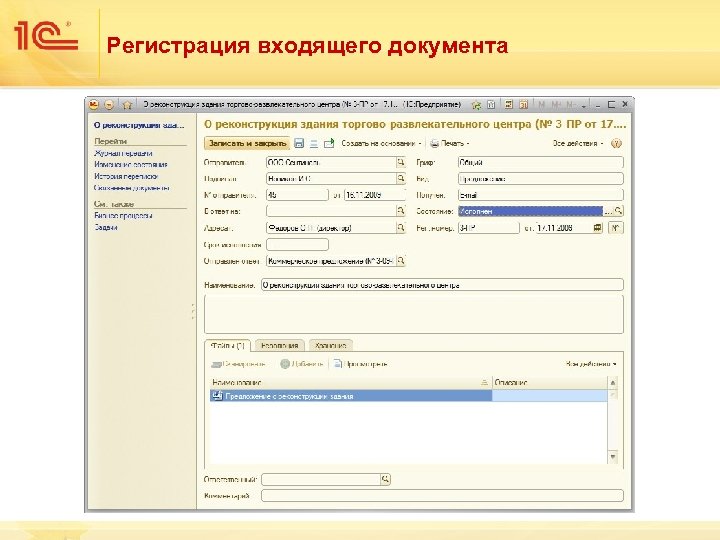720x540 pixels.
Task: Open Создать на основании dropdown
Action: coord(381,143)
